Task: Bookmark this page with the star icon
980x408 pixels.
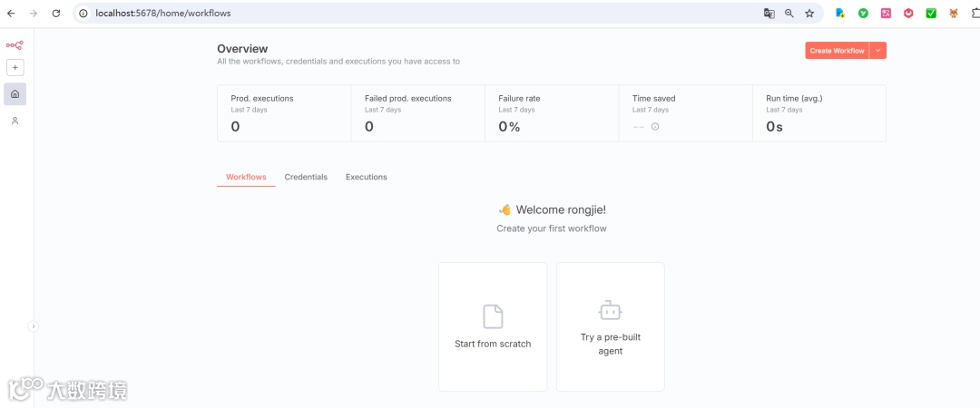Action: (809, 14)
